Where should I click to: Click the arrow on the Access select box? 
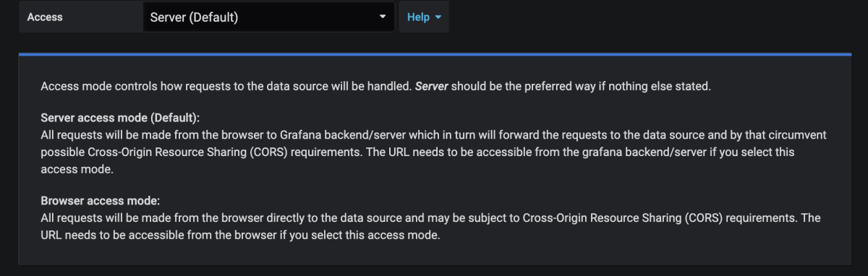pos(383,17)
